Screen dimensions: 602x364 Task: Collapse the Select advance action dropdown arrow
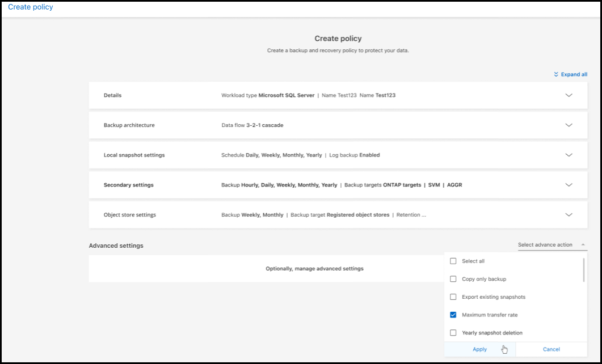[584, 245]
